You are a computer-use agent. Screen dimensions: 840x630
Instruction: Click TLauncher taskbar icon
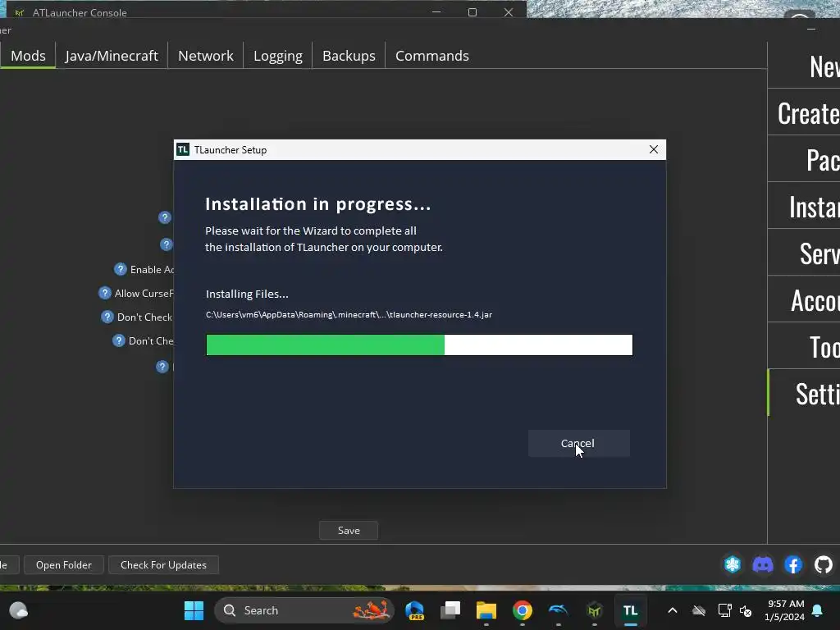[x=631, y=610]
